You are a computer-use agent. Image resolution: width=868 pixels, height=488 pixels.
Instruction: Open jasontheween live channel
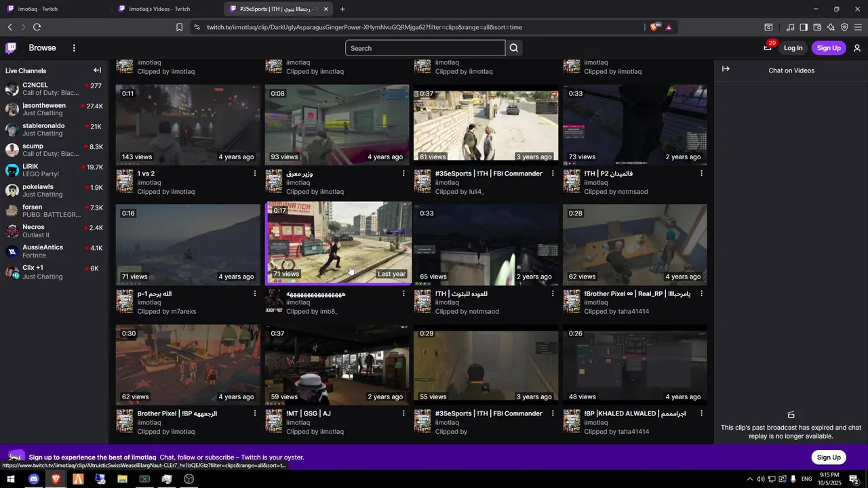click(x=54, y=109)
